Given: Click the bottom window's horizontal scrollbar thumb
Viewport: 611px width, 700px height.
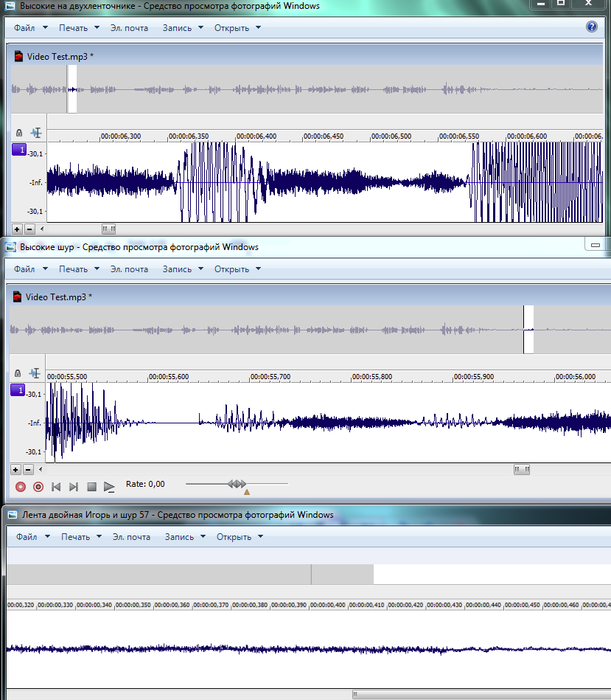Looking at the screenshot, I should [482, 695].
